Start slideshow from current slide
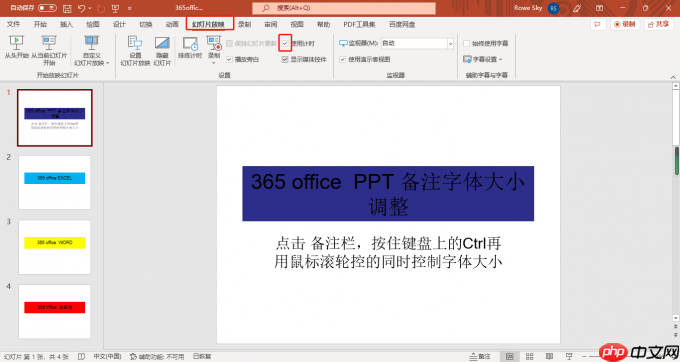The height and width of the screenshot is (362, 680). [x=49, y=50]
